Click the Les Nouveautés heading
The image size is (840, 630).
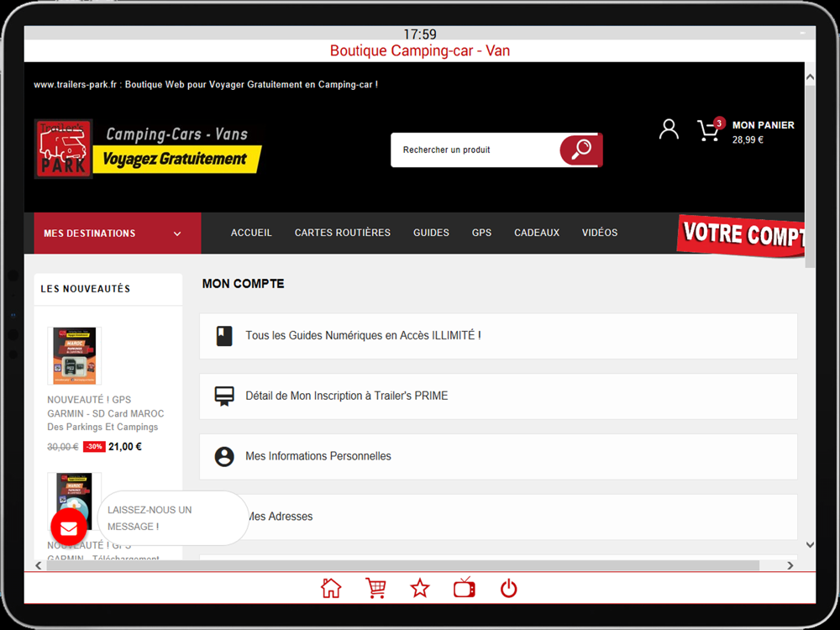(x=86, y=289)
